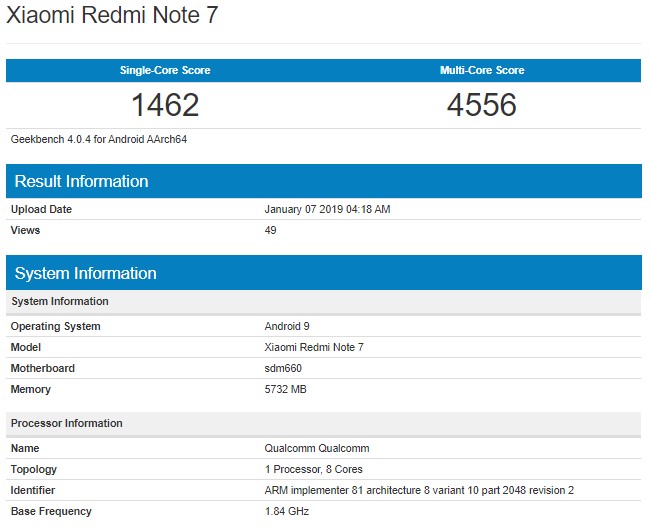Click the Geekbench 4.0.4 for Android AArch64 text
The image size is (651, 531).
pos(99,139)
